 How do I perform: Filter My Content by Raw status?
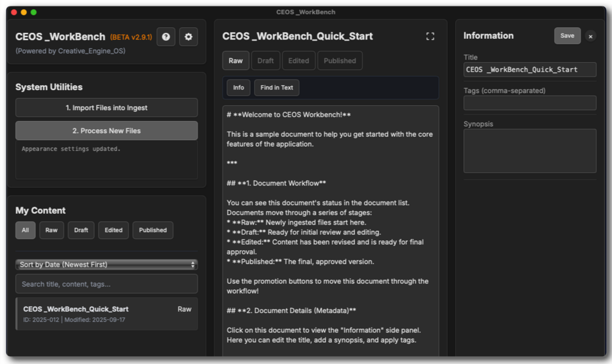coord(52,230)
